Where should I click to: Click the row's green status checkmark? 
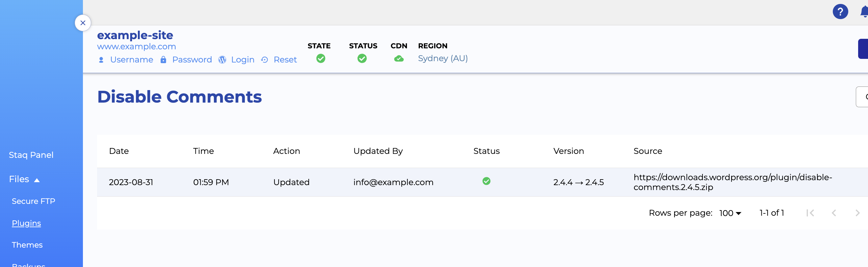click(486, 181)
